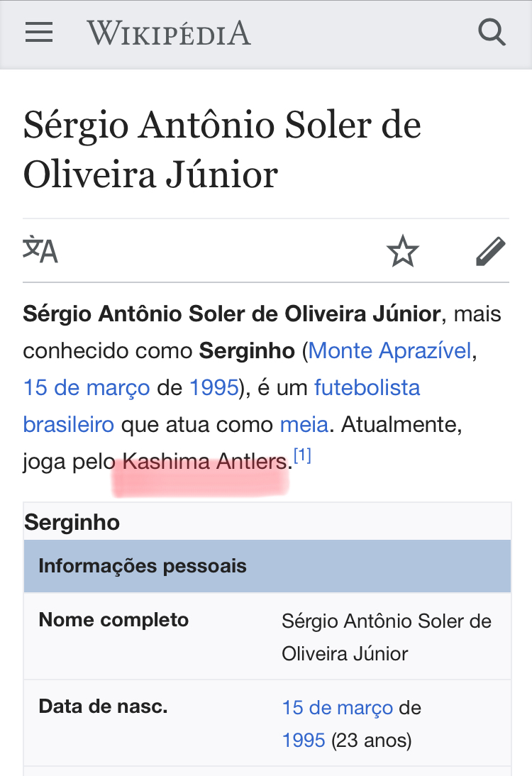Viewport: 532px width, 776px height.
Task: Click "15 de março" in the infobox
Action: [337, 707]
